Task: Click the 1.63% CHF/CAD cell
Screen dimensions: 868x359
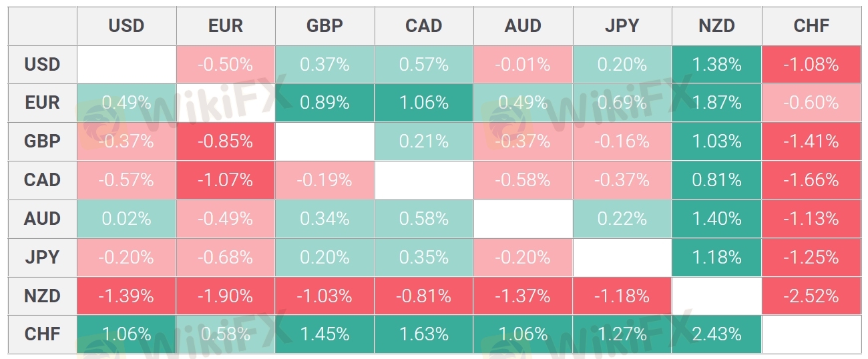Action: 424,334
